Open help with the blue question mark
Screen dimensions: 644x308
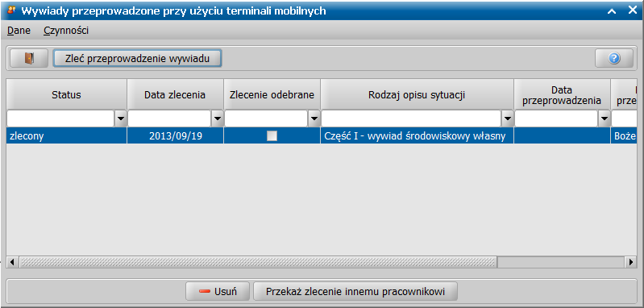614,59
